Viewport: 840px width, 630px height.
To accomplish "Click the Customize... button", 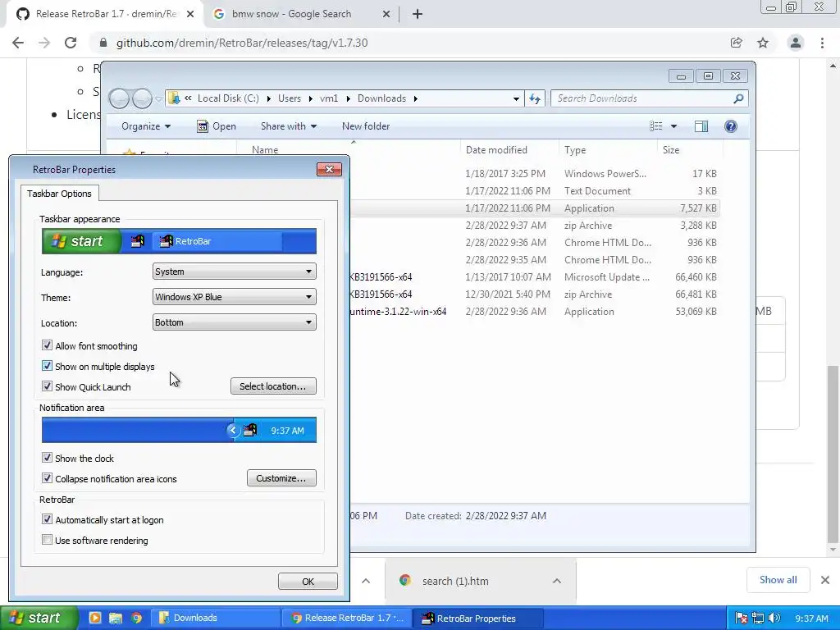I will click(281, 478).
